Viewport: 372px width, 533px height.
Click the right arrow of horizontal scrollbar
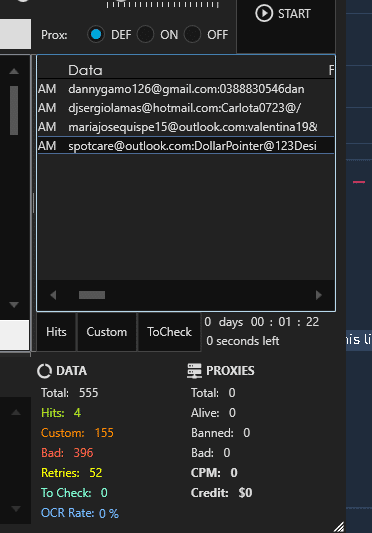point(319,295)
